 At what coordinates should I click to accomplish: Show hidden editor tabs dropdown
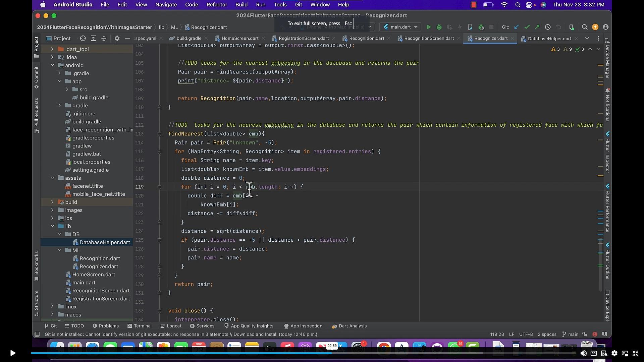587,38
